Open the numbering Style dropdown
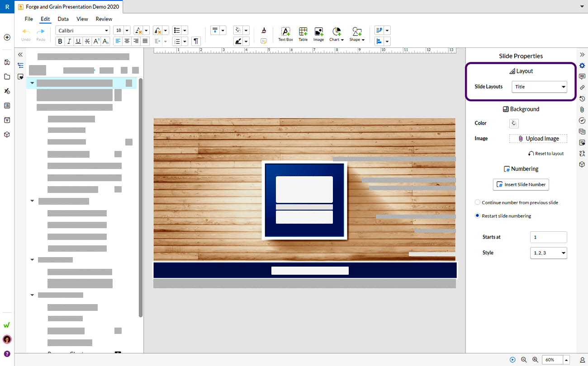The image size is (588, 366). [548, 253]
